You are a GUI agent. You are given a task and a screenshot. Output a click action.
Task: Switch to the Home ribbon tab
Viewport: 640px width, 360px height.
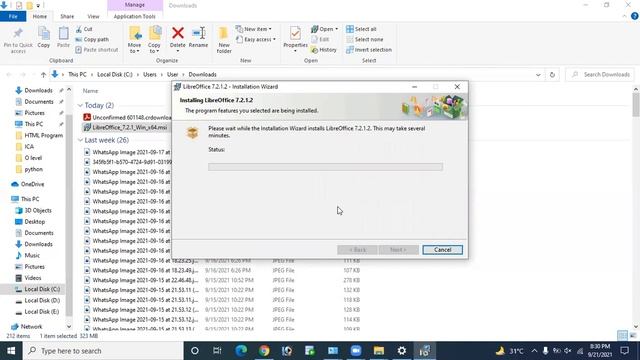tap(40, 16)
